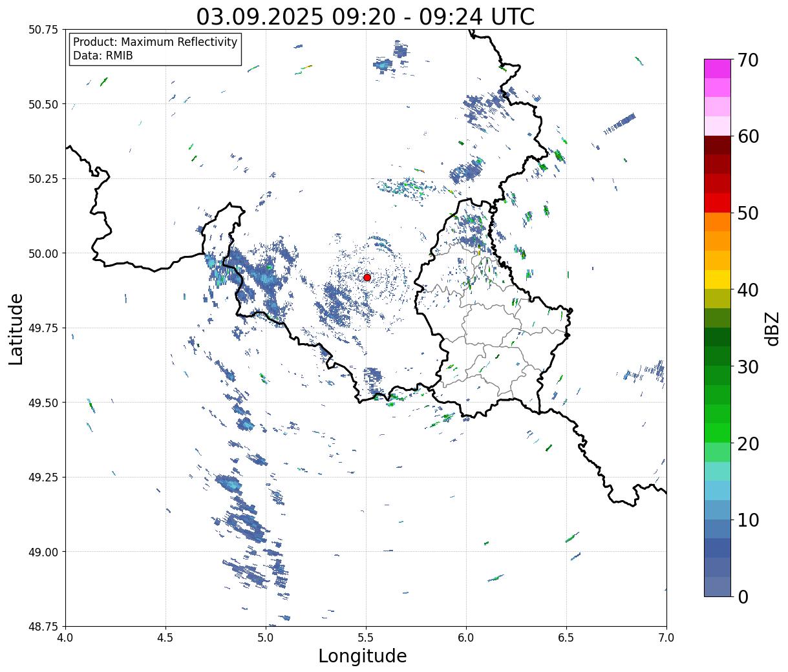The image size is (788, 672).
Task: Click the 'dBZ' colorbar label
Action: 772,328
